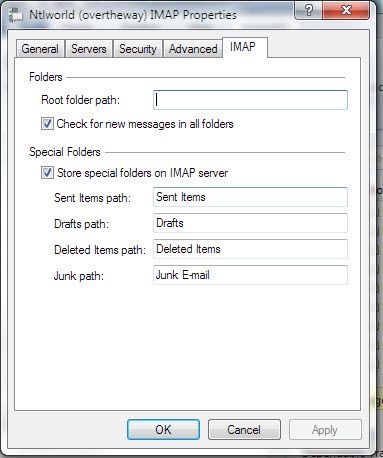This screenshot has width=383, height=458.
Task: Close the IMAP Properties dialog
Action: (346, 10)
